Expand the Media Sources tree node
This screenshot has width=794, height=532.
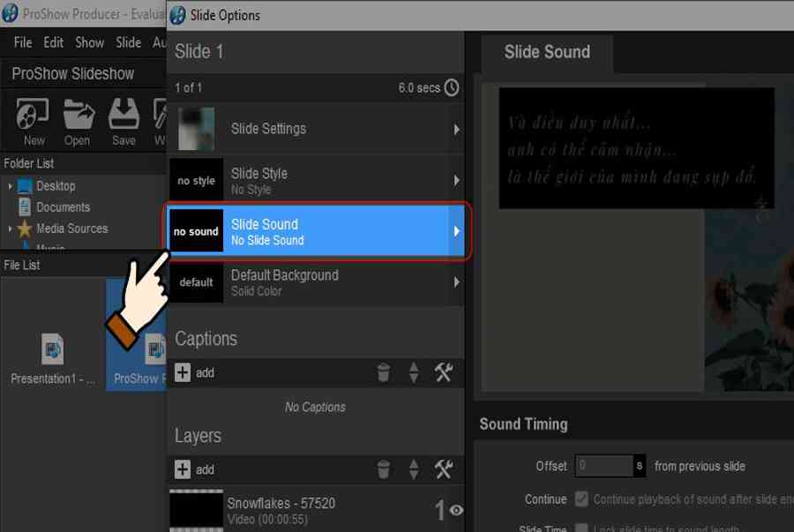click(10, 229)
